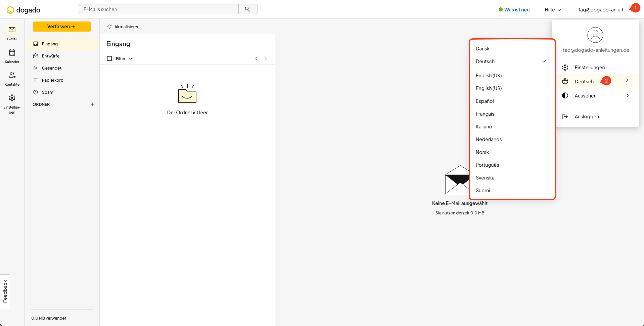This screenshot has width=644, height=326.
Task: Open the Kontakte section icon
Action: 12,75
